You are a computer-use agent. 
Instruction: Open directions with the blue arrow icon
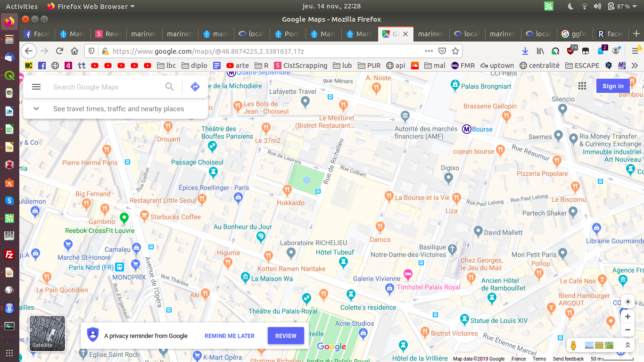(195, 87)
